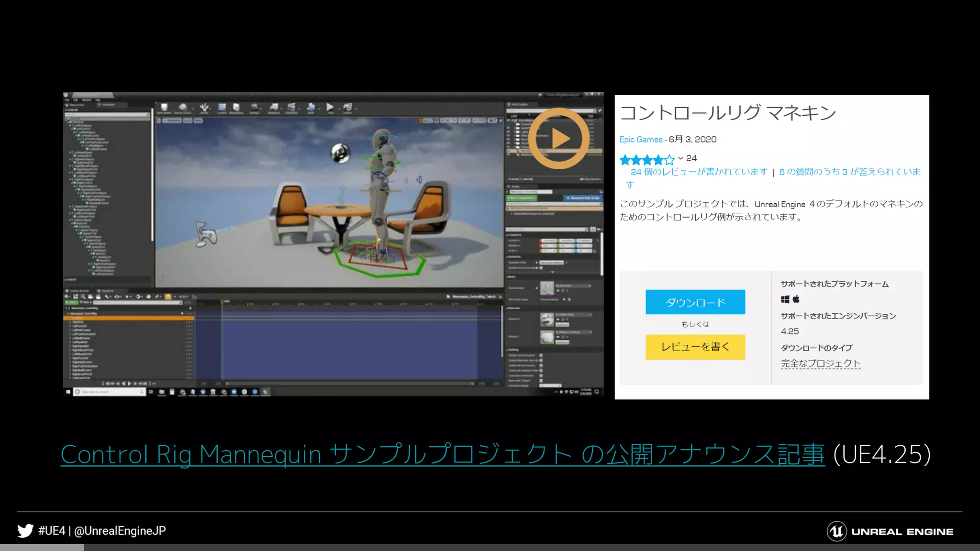
Task: Open the answered questions link
Action: pyautogui.click(x=849, y=172)
